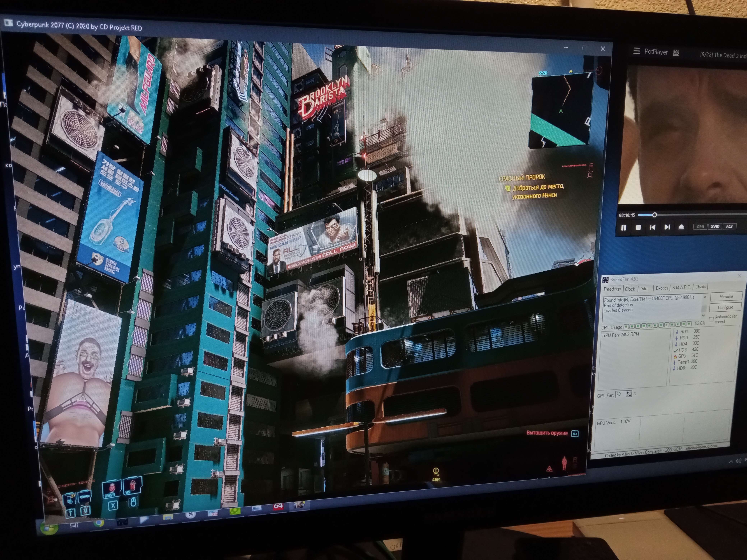Image resolution: width=747 pixels, height=560 pixels.
Task: Click the PotPlayer stop button
Action: click(638, 228)
